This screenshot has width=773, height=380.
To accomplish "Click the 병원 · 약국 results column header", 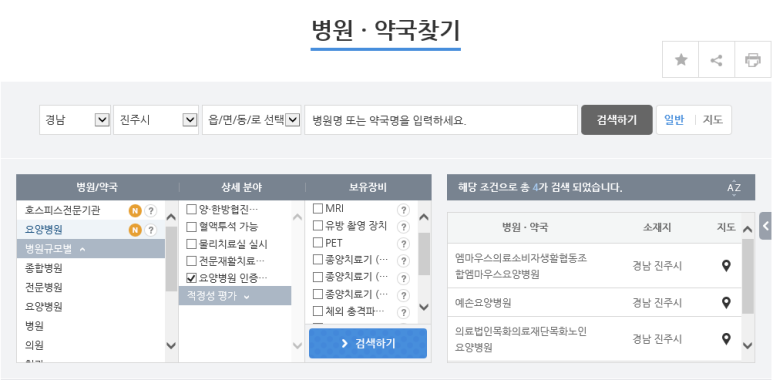I will [x=525, y=227].
